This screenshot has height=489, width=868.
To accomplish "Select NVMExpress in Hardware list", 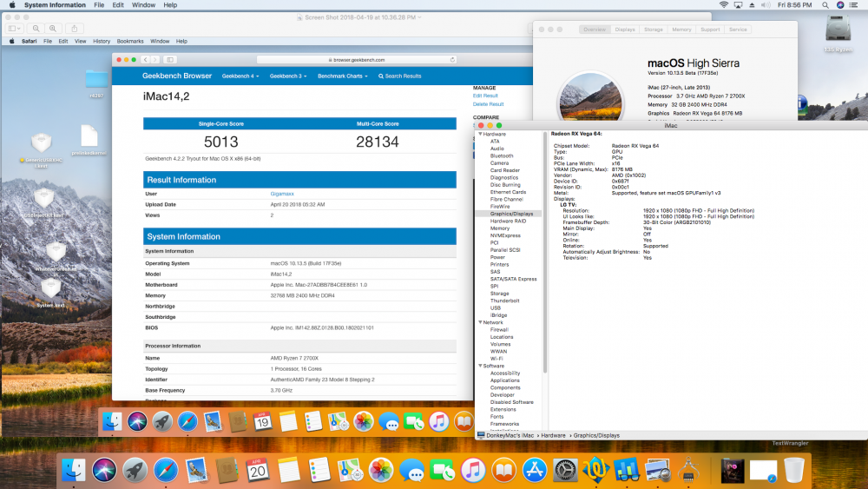I will click(505, 235).
